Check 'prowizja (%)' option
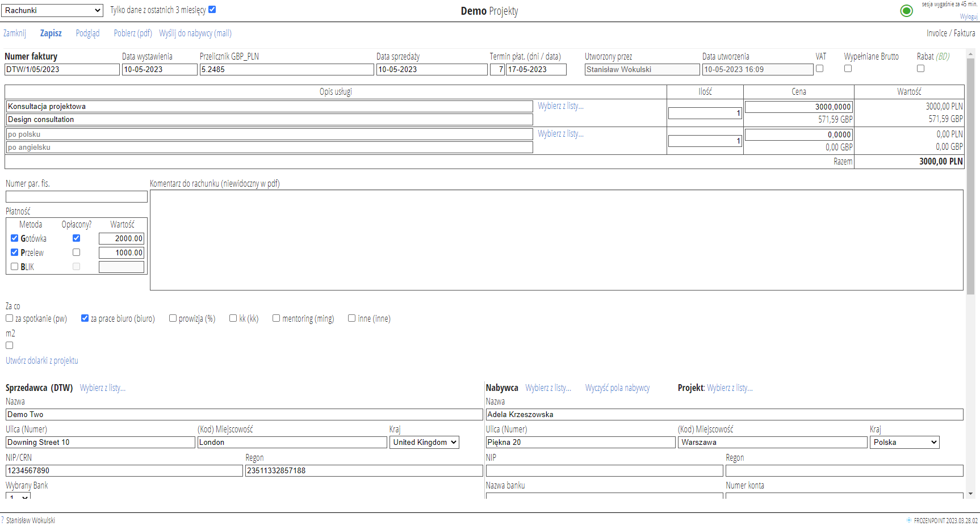The image size is (980, 526). click(x=173, y=318)
